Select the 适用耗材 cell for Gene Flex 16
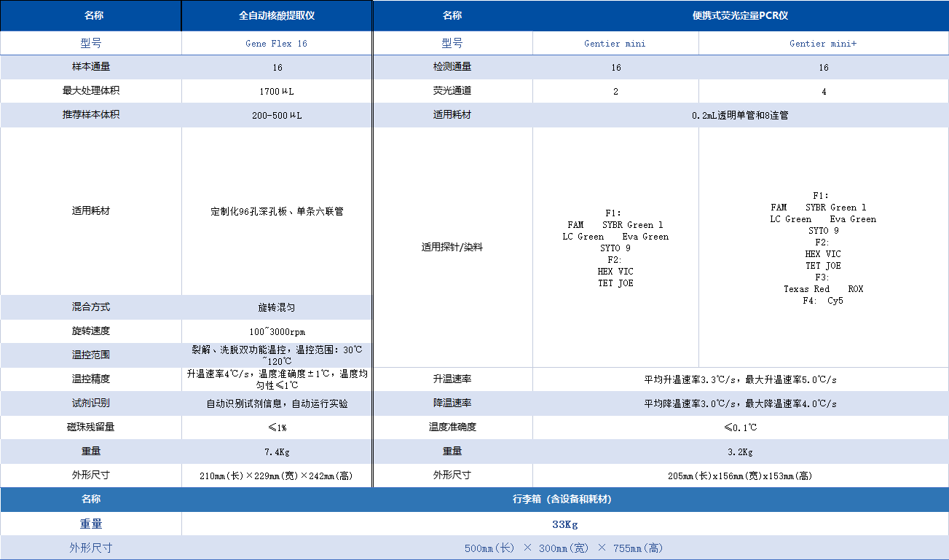Image resolution: width=949 pixels, height=560 pixels. click(x=276, y=210)
